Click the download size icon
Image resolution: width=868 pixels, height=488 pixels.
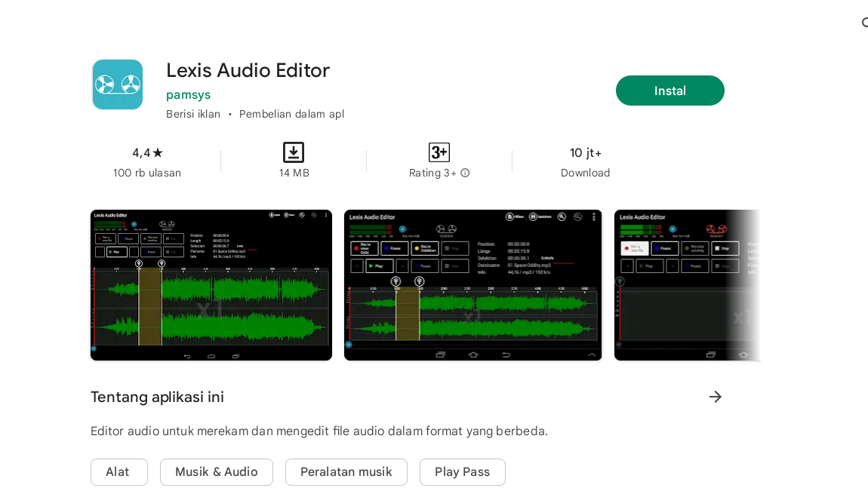294,152
